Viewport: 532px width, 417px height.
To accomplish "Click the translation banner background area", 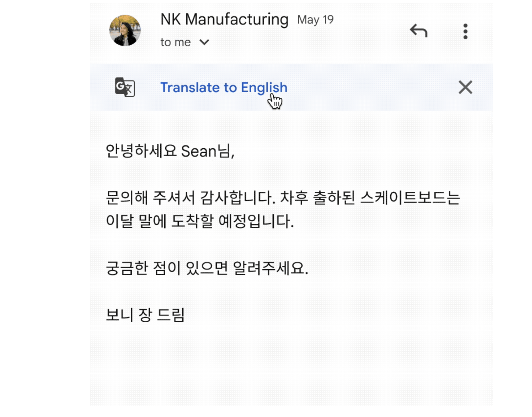I will [x=351, y=87].
